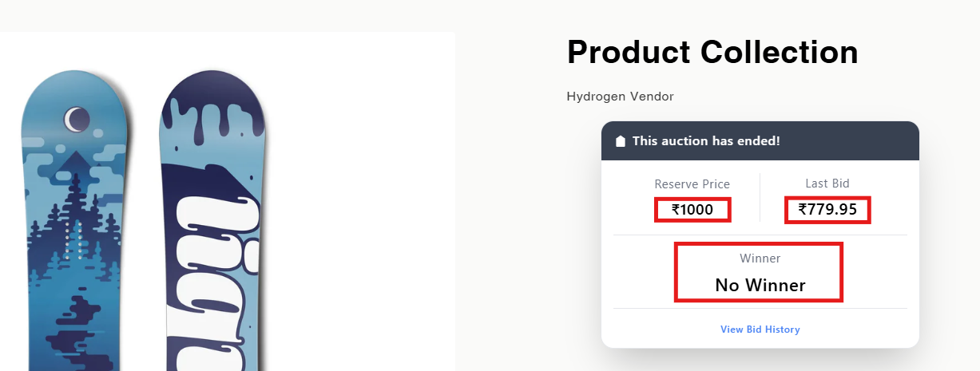
Task: Open the View Bid History link
Action: click(760, 330)
